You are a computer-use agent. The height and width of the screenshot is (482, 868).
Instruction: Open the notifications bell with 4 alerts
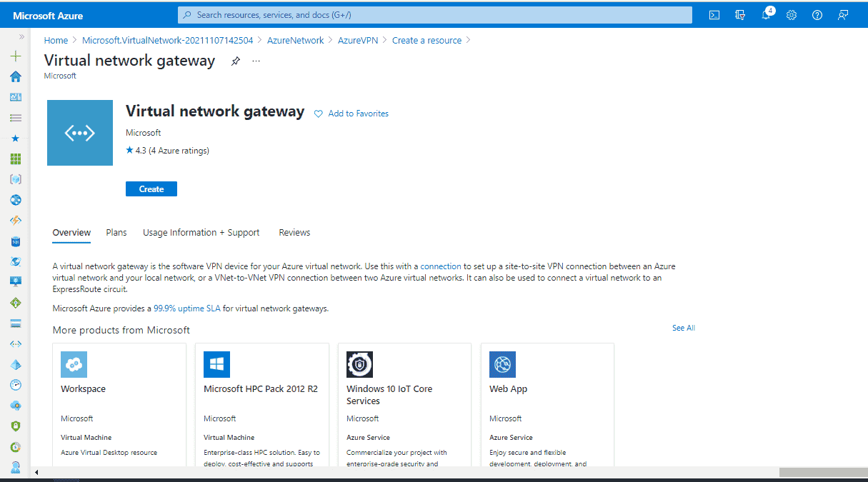(767, 14)
